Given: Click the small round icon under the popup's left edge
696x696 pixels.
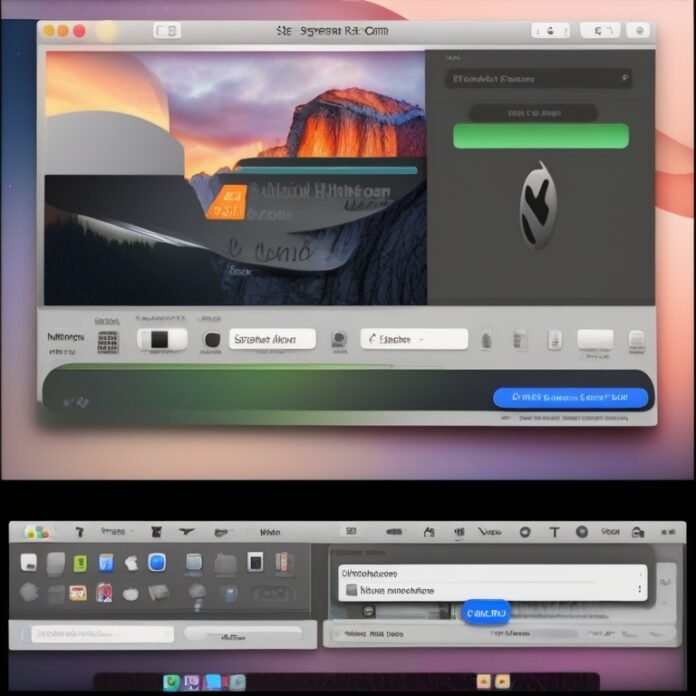Looking at the screenshot, I should (368, 611).
